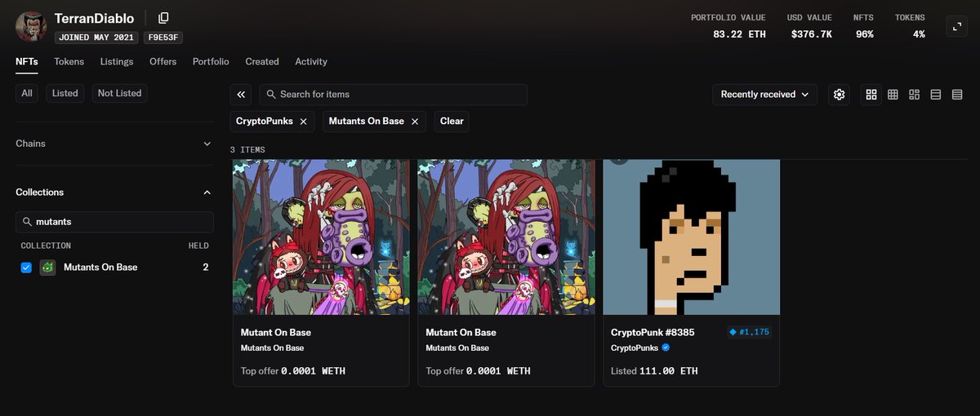The image size is (980, 416).
Task: Click the NFTs 96% stat
Action: 864,26
